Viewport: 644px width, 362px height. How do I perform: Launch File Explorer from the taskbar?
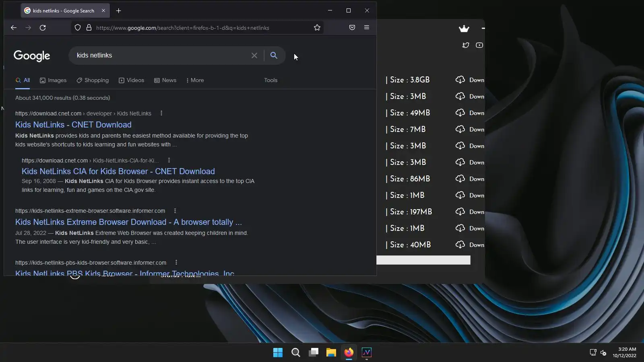[331, 353]
